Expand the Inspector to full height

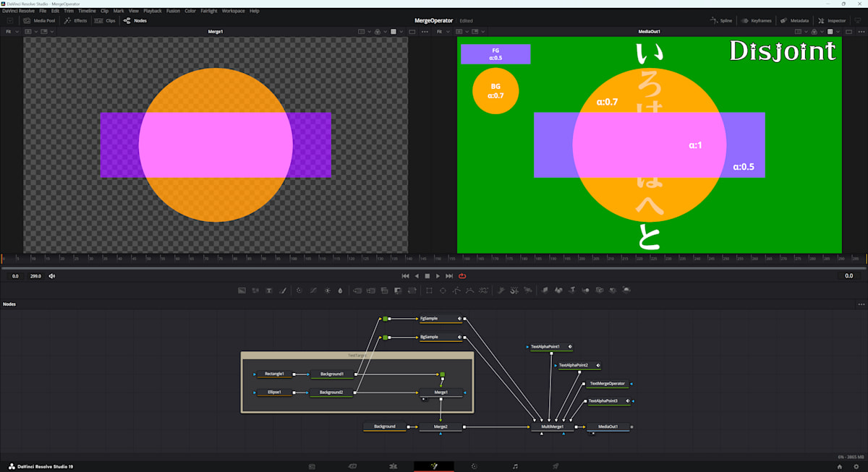point(856,20)
